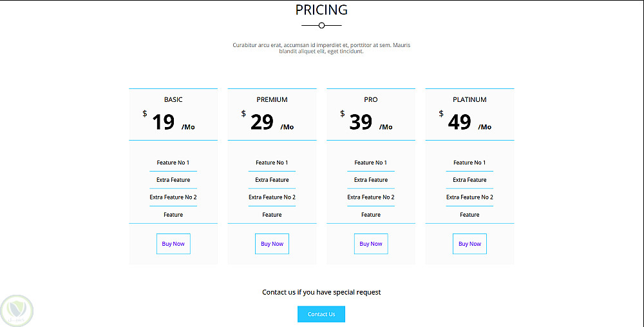
Task: Select the PRO plan title
Action: click(x=371, y=99)
